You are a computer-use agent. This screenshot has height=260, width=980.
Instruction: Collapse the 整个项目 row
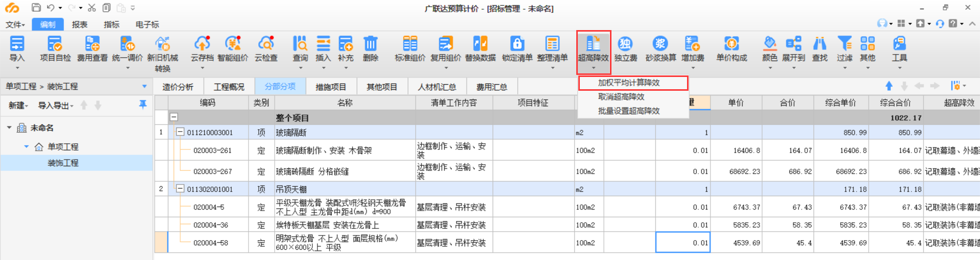point(174,117)
